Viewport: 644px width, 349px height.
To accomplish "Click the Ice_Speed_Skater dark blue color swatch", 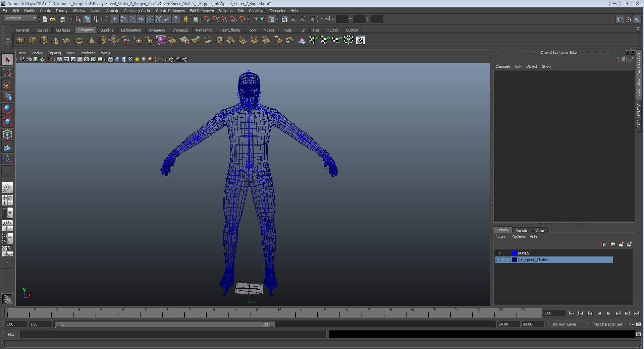I will click(x=514, y=260).
